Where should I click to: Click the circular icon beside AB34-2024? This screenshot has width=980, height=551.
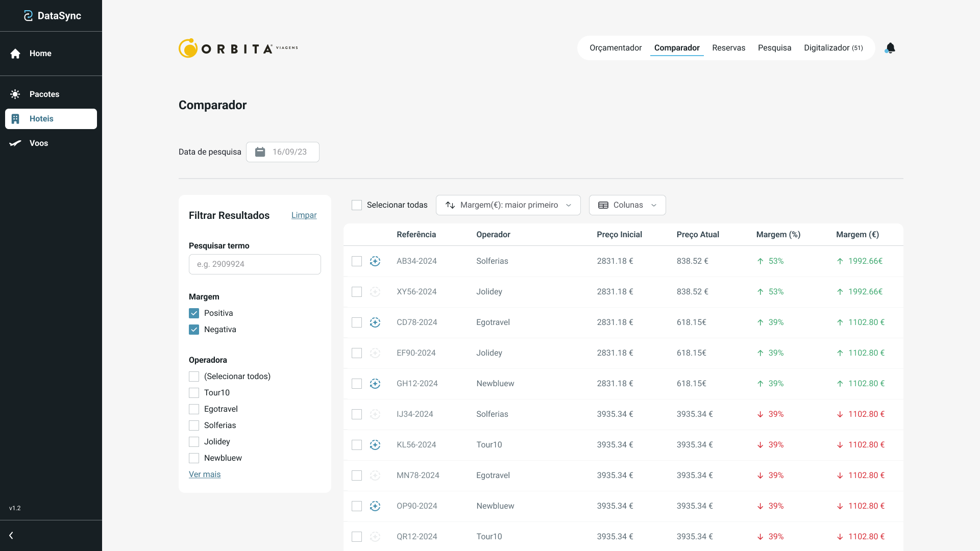point(375,261)
